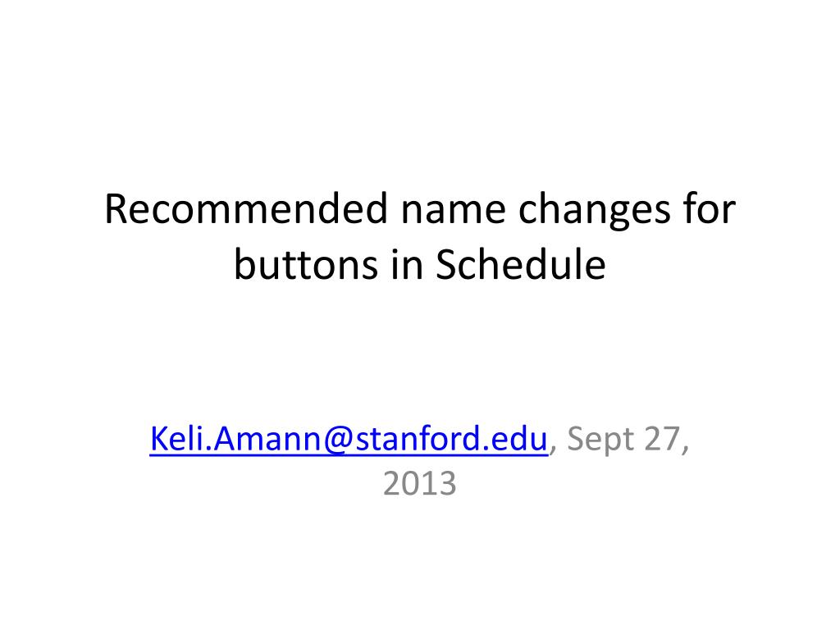
Task: Click the letter "S" in "Schedule"
Action: (445, 265)
